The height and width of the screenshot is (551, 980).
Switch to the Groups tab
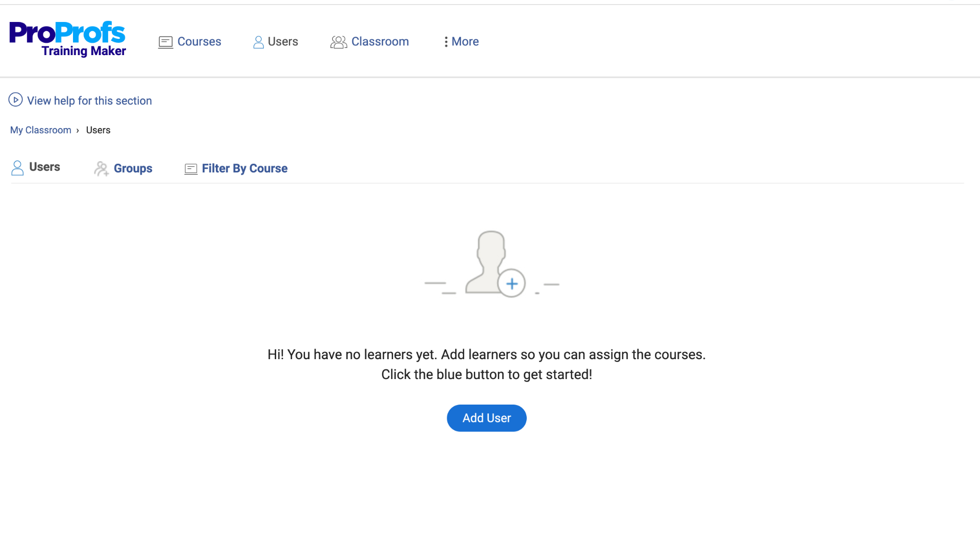click(133, 168)
